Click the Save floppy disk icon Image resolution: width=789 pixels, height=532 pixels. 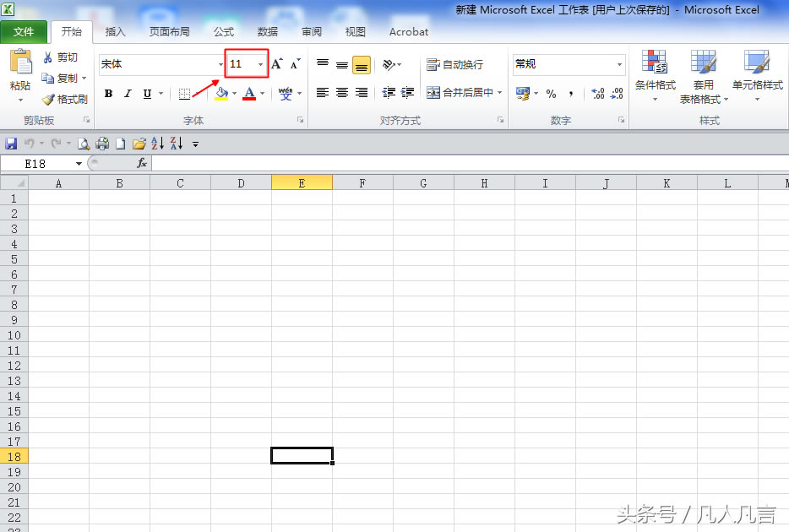coord(11,144)
